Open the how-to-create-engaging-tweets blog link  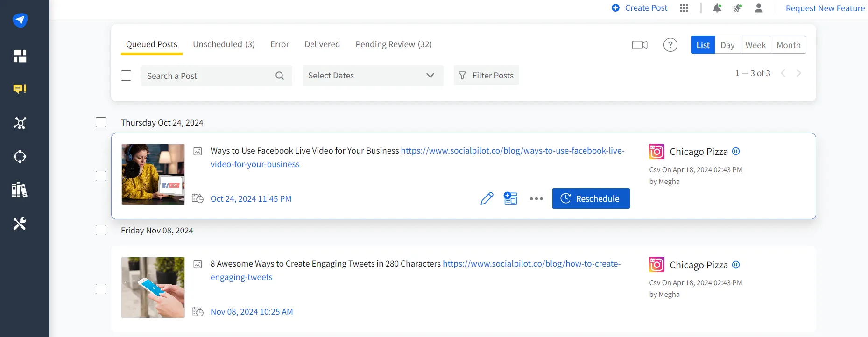pos(531,264)
